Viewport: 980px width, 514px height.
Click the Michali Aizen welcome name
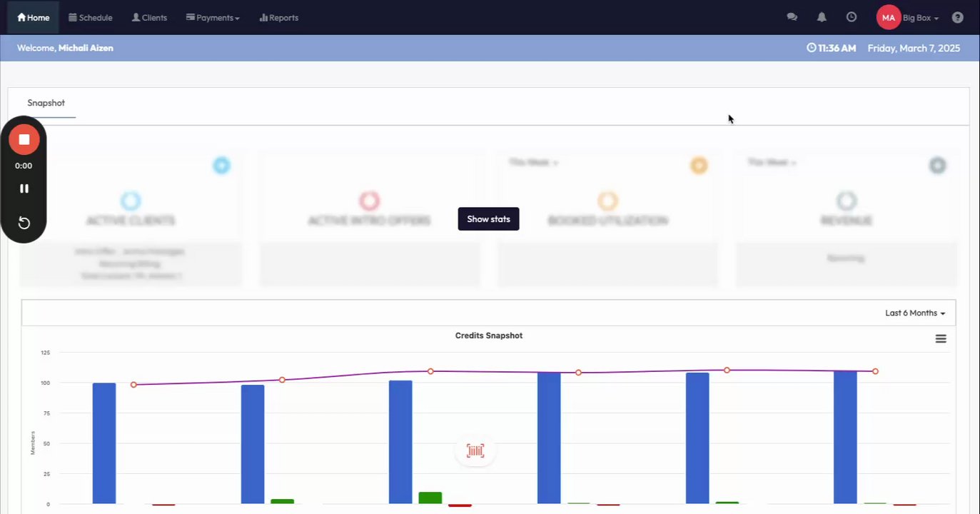[86, 48]
